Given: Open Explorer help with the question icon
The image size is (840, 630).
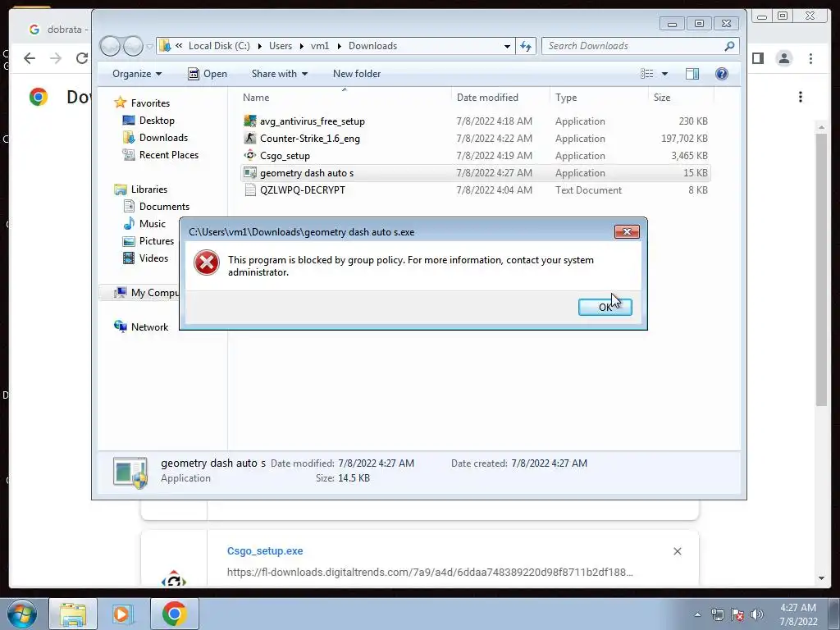Looking at the screenshot, I should click(x=722, y=73).
